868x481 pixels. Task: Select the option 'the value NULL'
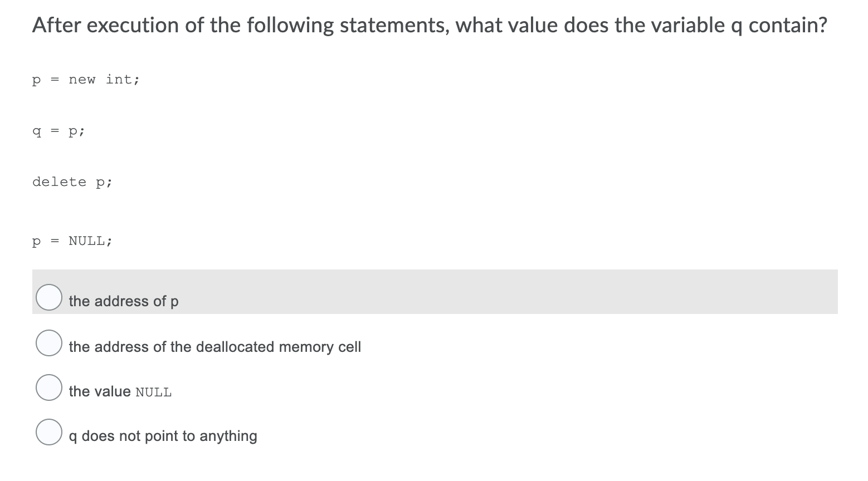[x=48, y=387]
